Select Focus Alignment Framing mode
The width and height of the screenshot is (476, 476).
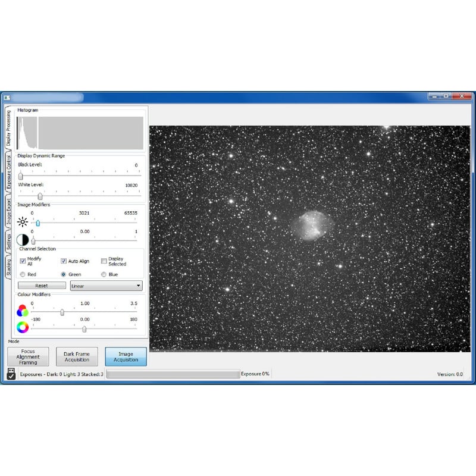pyautogui.click(x=28, y=356)
